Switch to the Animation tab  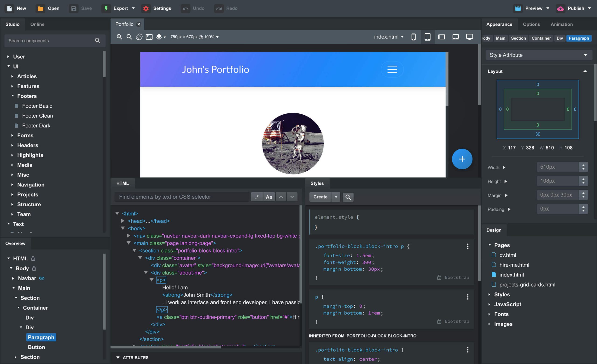pyautogui.click(x=562, y=24)
